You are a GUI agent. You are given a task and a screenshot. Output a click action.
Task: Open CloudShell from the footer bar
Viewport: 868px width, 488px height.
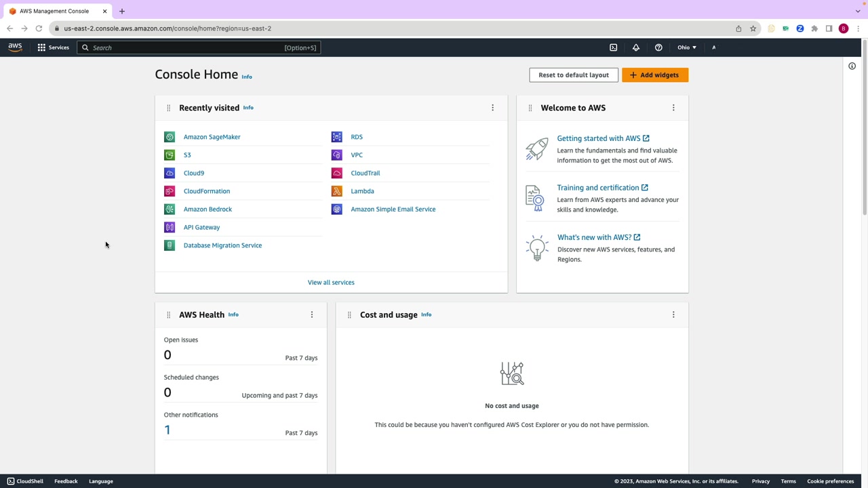point(25,481)
